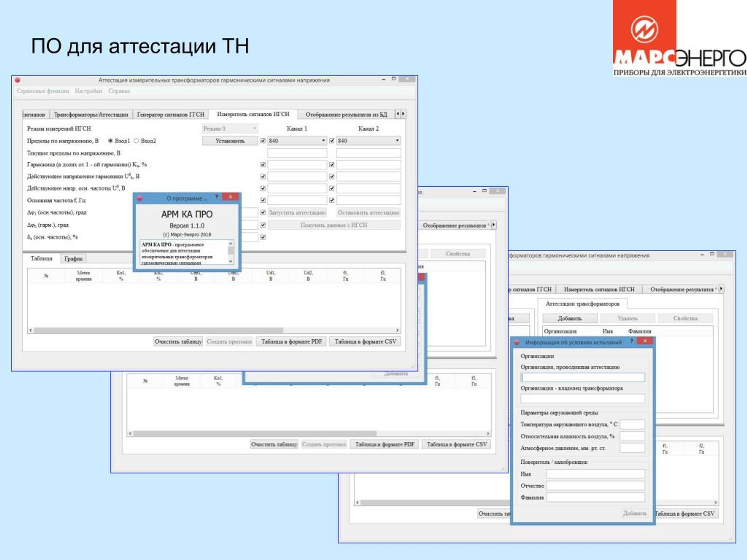
Task: Select the Вход2 radio button
Action: [x=136, y=141]
